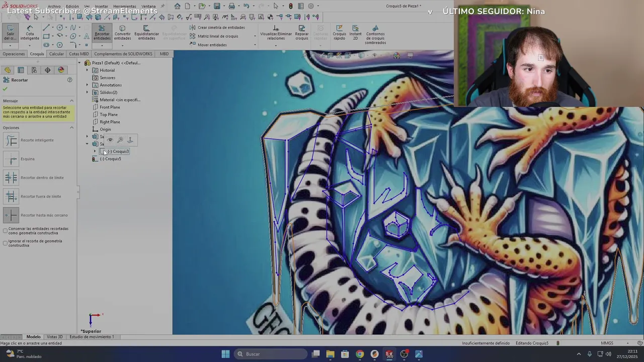Select Matriz lineal de croquis
This screenshot has width=644, height=362.
(214, 36)
